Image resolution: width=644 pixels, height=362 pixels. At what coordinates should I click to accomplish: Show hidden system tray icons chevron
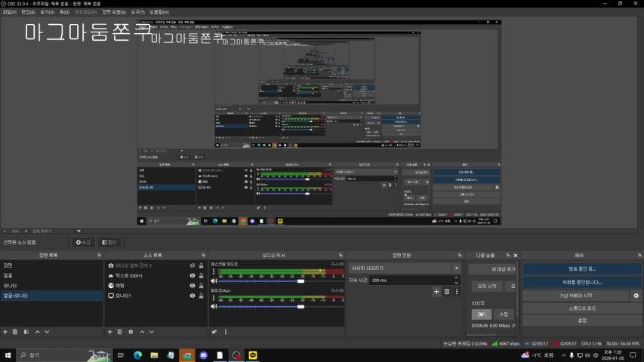[563, 355]
